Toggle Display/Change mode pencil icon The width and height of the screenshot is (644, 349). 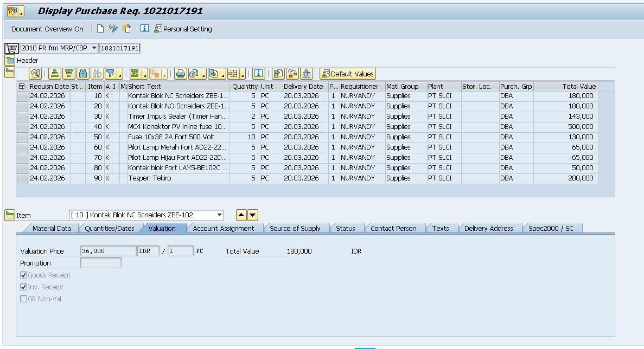[113, 29]
